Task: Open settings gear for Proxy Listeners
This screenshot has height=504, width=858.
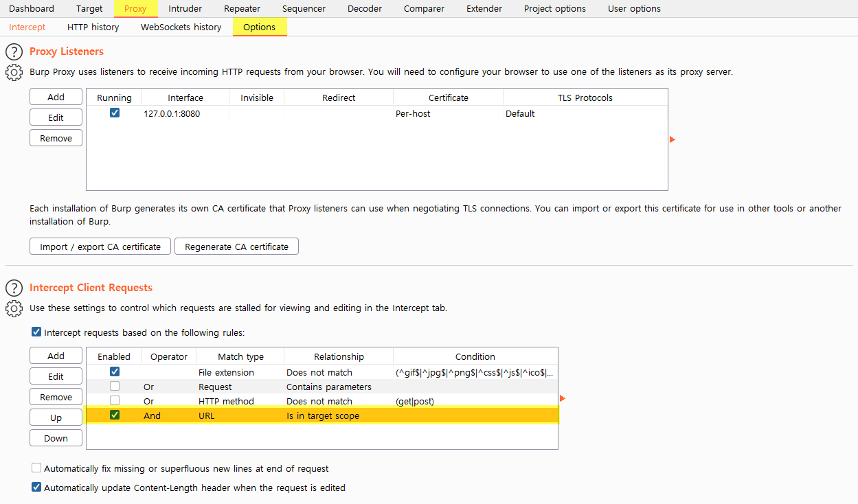Action: point(14,72)
